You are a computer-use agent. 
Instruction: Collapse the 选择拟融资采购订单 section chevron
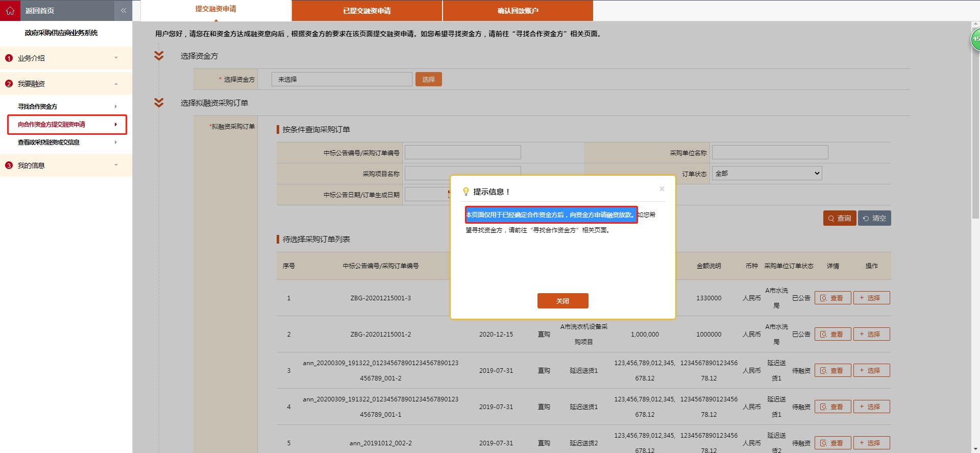click(x=159, y=103)
